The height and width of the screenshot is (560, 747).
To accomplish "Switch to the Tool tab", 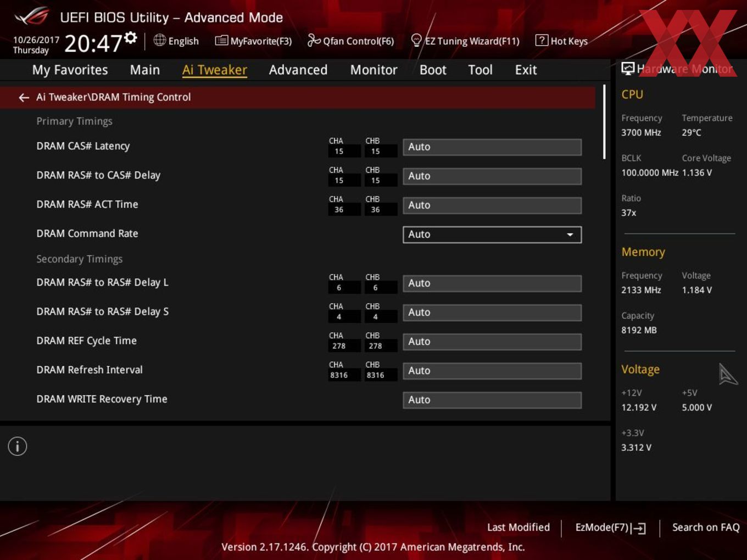I will [x=480, y=70].
